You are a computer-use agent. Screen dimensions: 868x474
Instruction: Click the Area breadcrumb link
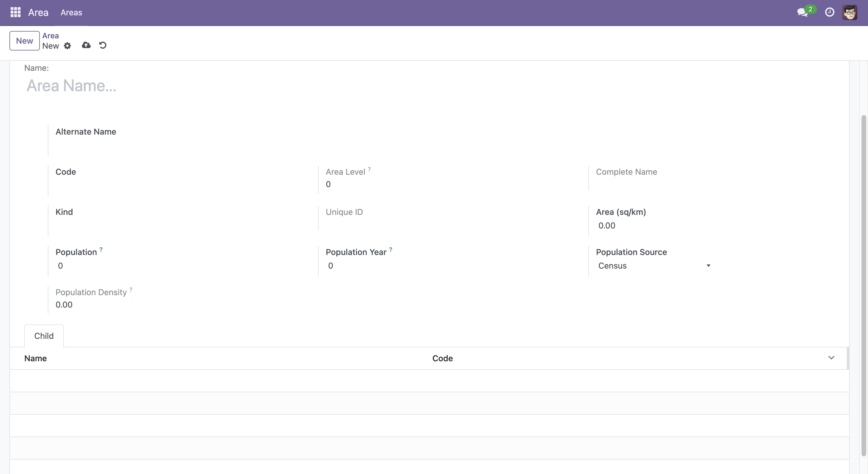coord(50,35)
